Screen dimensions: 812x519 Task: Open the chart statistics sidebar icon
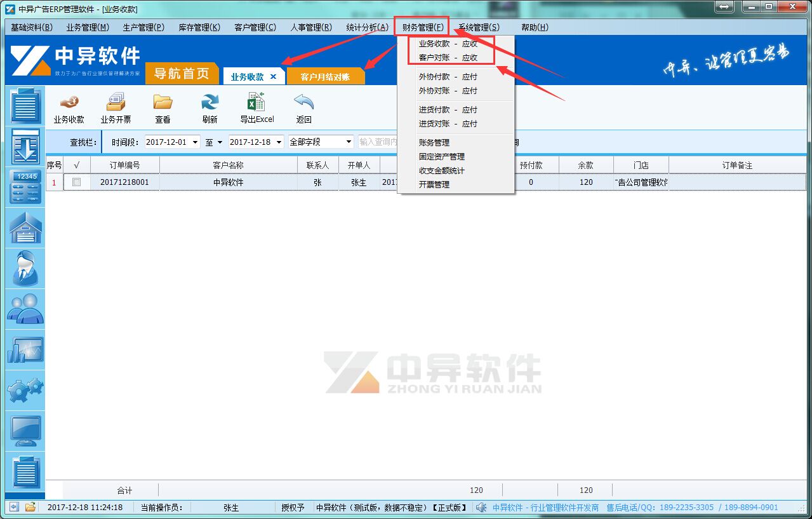pos(25,350)
